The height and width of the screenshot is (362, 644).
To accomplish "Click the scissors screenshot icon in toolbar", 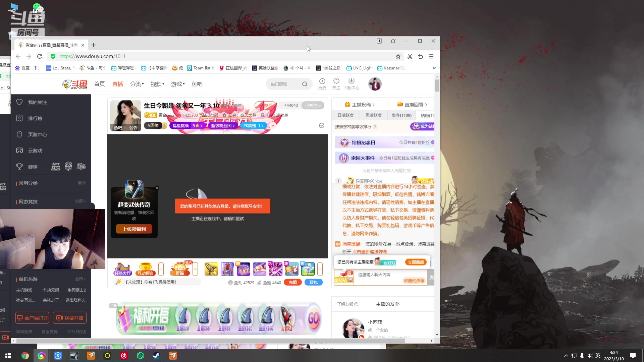I will pyautogui.click(x=410, y=56).
